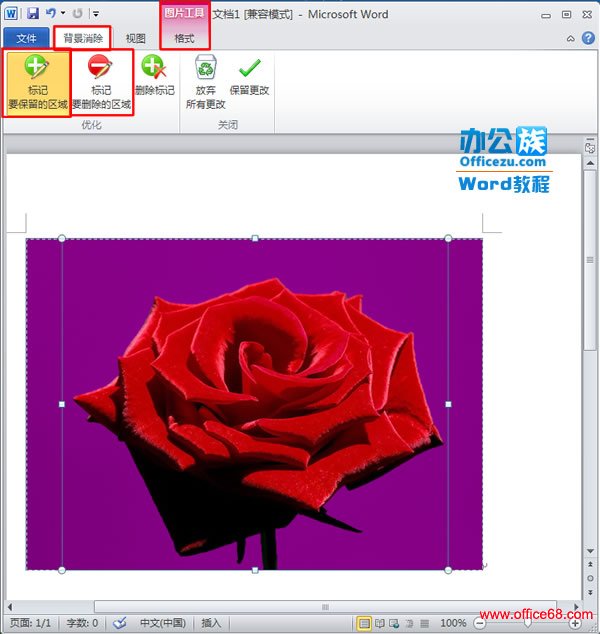
Task: Click horizontal scrollbar left arrow
Action: (10, 607)
